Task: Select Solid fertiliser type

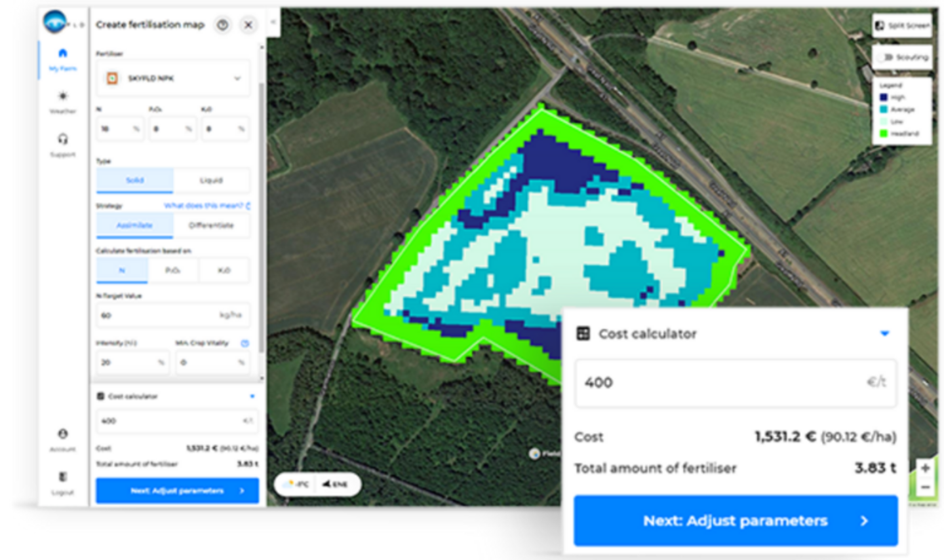Action: click(135, 180)
